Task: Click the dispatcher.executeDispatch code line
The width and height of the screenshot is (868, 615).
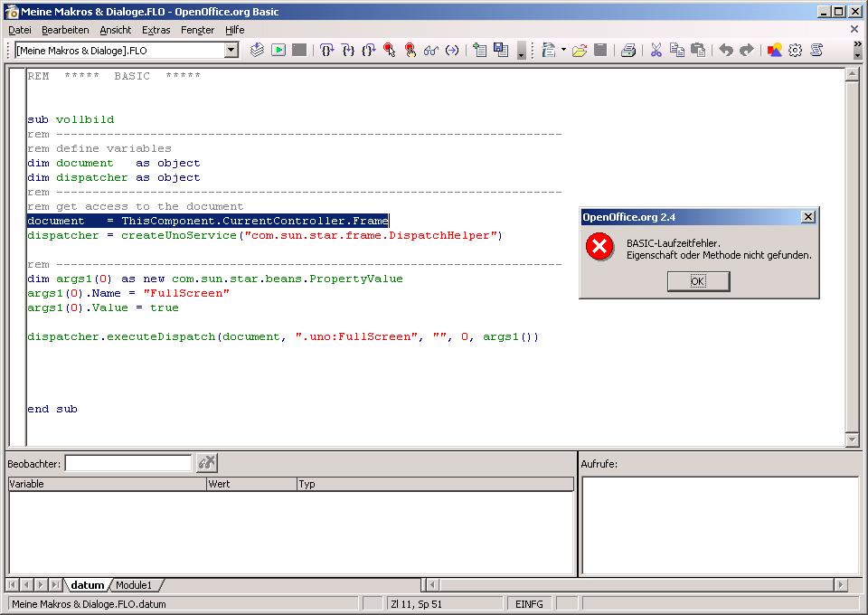Action: [283, 336]
